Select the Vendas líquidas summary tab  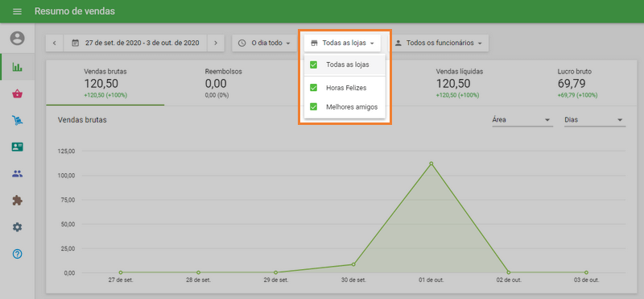coord(459,84)
